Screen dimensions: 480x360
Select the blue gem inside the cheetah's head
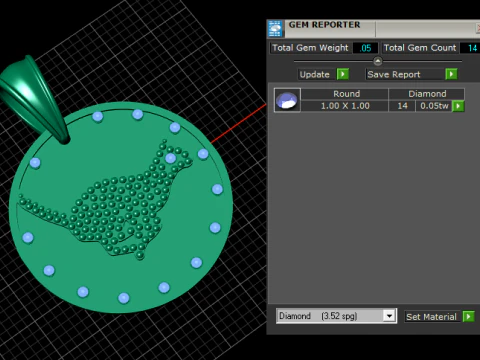170,158
